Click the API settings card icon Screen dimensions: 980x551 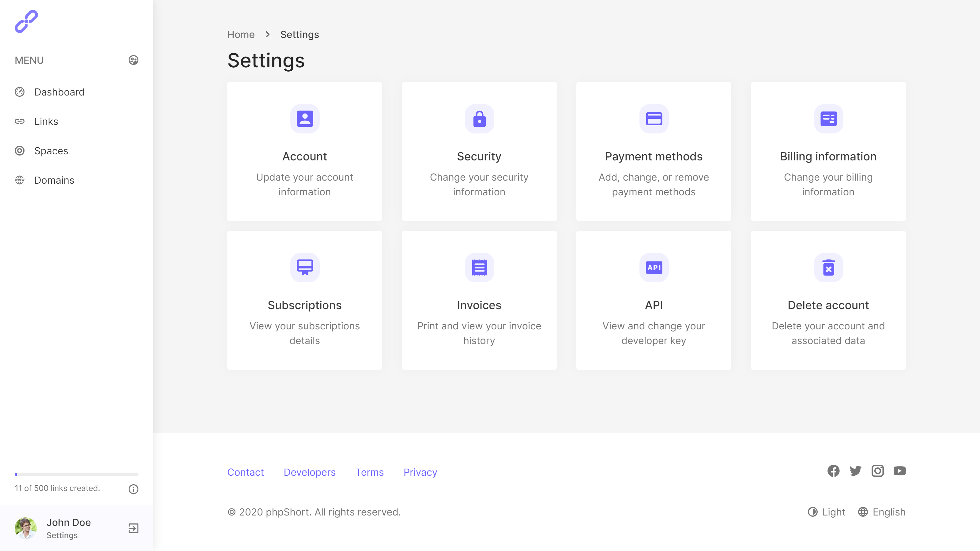pyautogui.click(x=654, y=267)
